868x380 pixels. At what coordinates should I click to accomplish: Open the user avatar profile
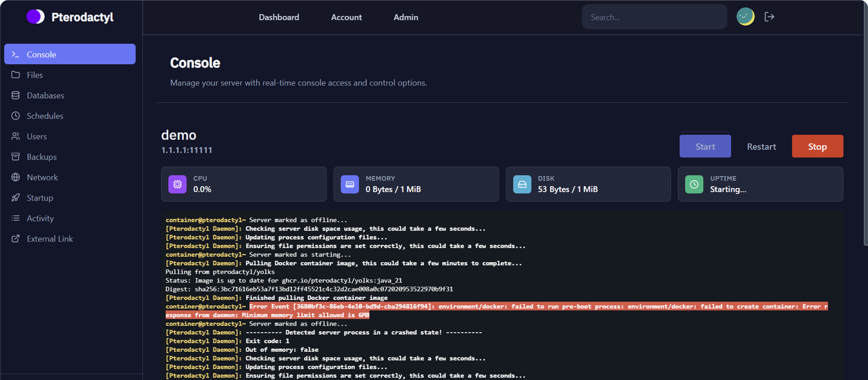coord(745,17)
